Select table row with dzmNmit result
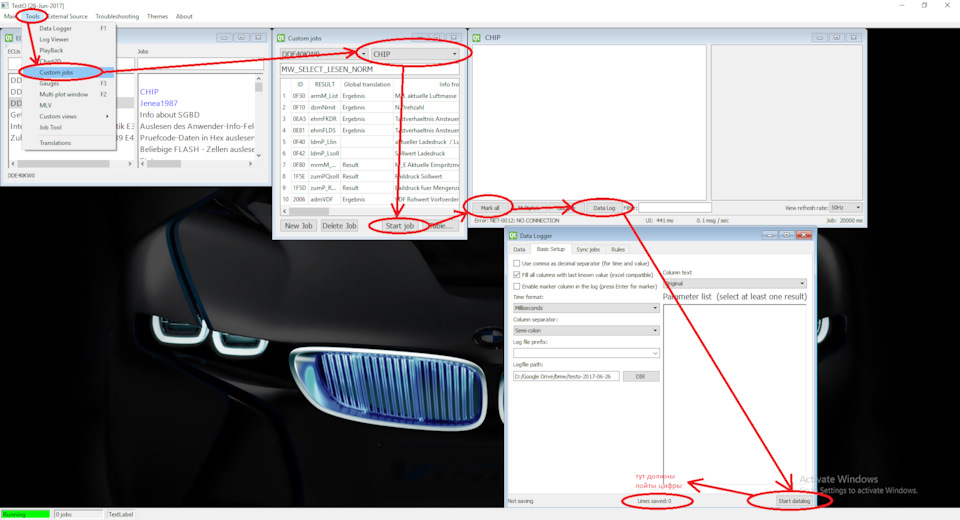The height and width of the screenshot is (520, 960). 370,107
